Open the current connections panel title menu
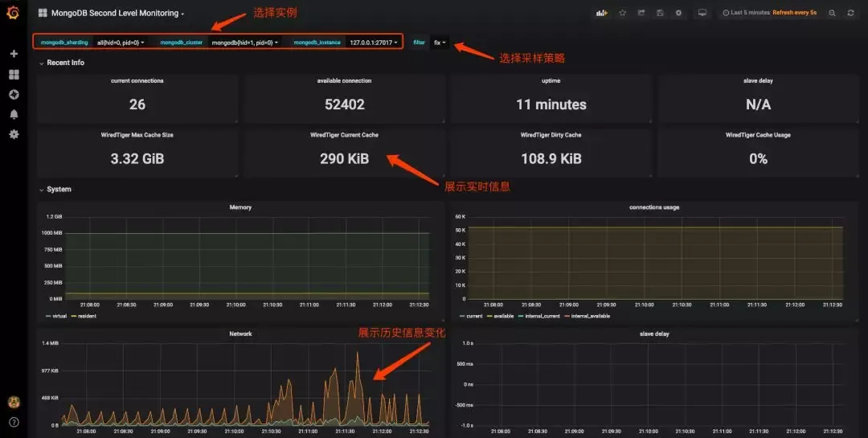Viewport: 868px width, 438px height. point(137,81)
